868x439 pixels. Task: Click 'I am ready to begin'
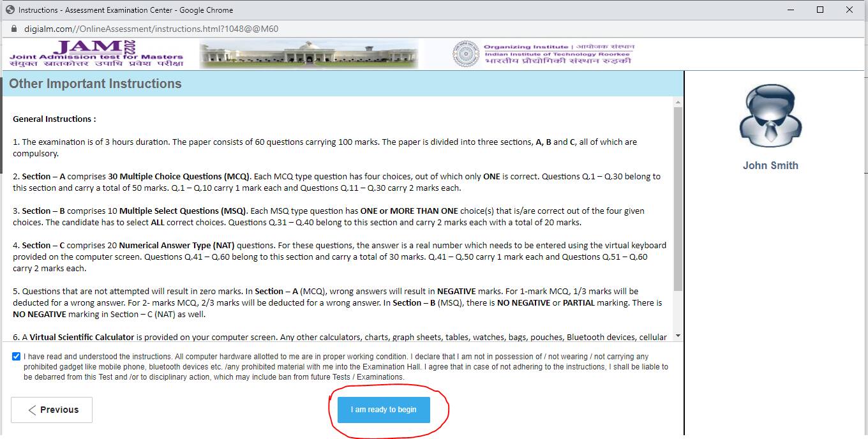(382, 410)
